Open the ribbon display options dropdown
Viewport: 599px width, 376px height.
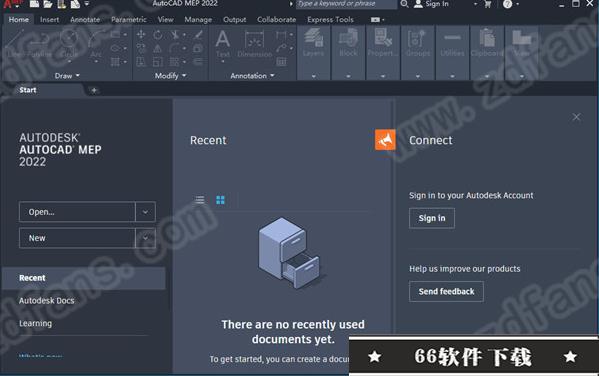pos(378,19)
